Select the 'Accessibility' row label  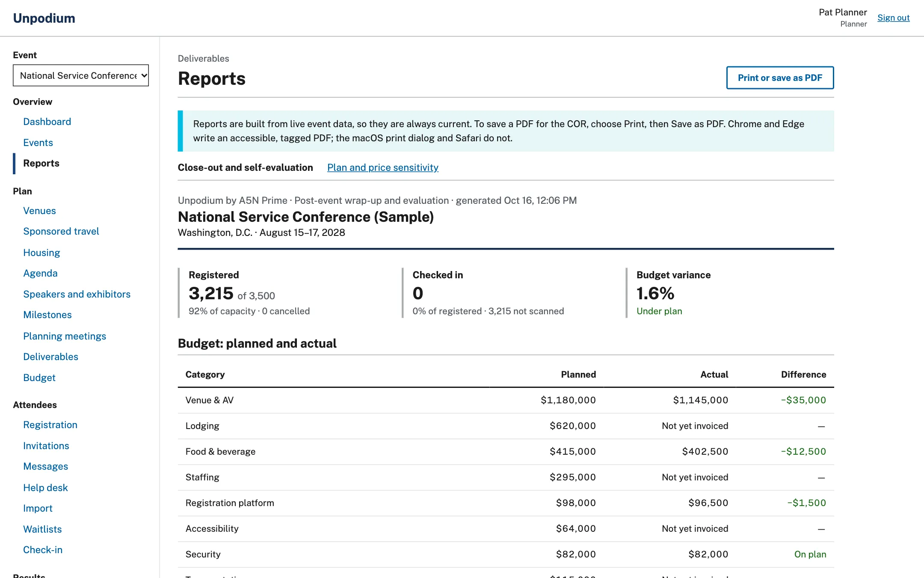point(212,528)
